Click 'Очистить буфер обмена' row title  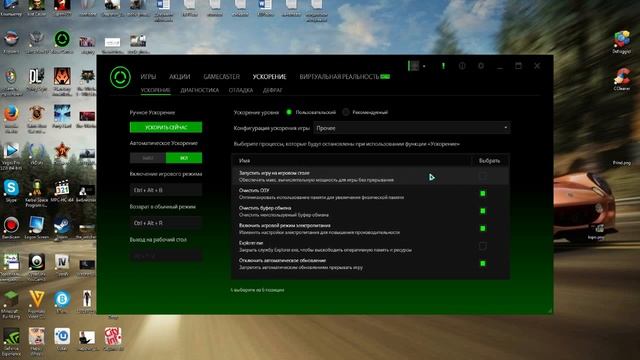pyautogui.click(x=265, y=208)
